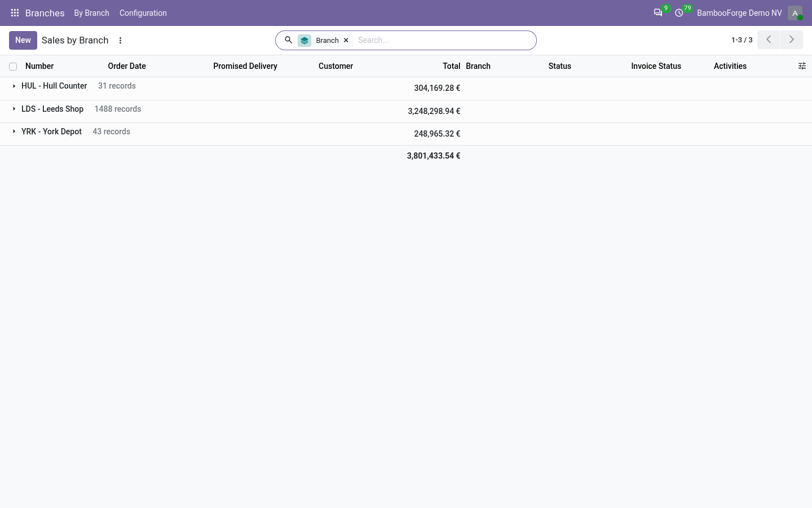
Task: Open the activities clock icon
Action: tap(679, 12)
